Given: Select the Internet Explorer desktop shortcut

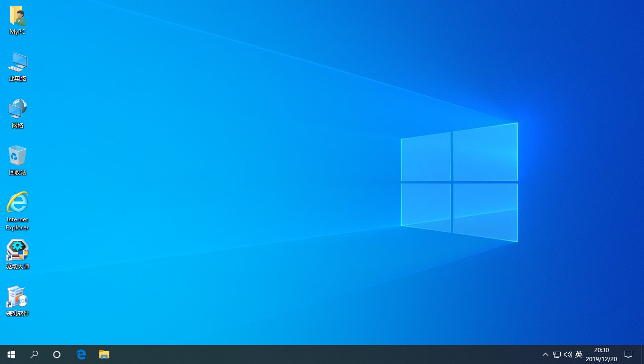Looking at the screenshot, I should tap(18, 202).
